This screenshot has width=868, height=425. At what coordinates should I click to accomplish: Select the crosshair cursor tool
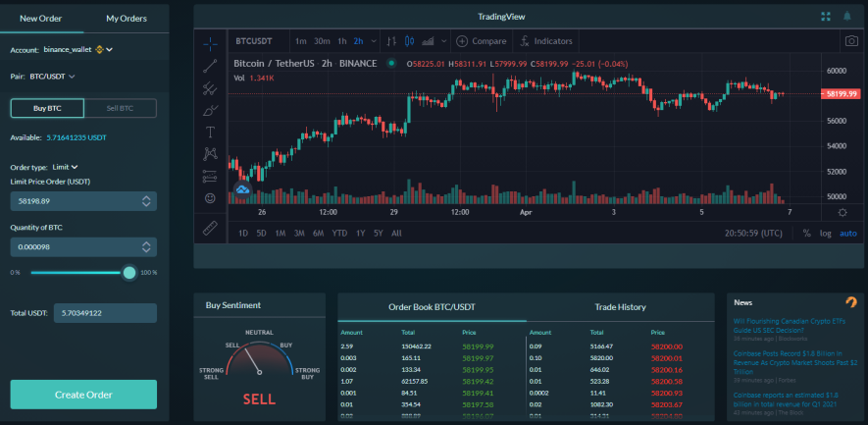(x=210, y=43)
